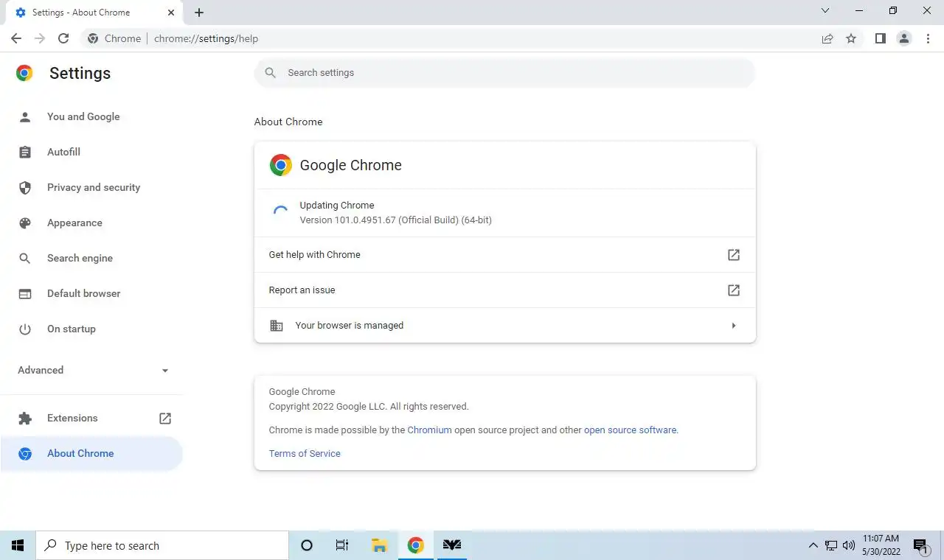Open Task View in taskbar
The image size is (944, 560).
point(342,545)
